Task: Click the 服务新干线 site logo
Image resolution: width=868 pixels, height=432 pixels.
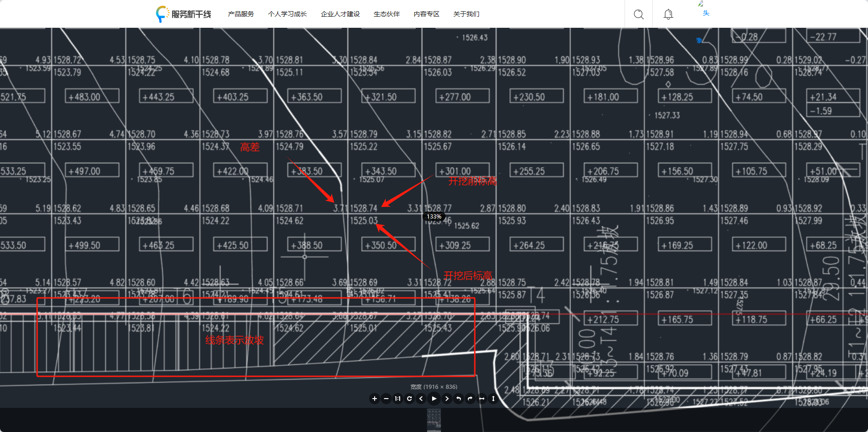Action: pos(184,14)
